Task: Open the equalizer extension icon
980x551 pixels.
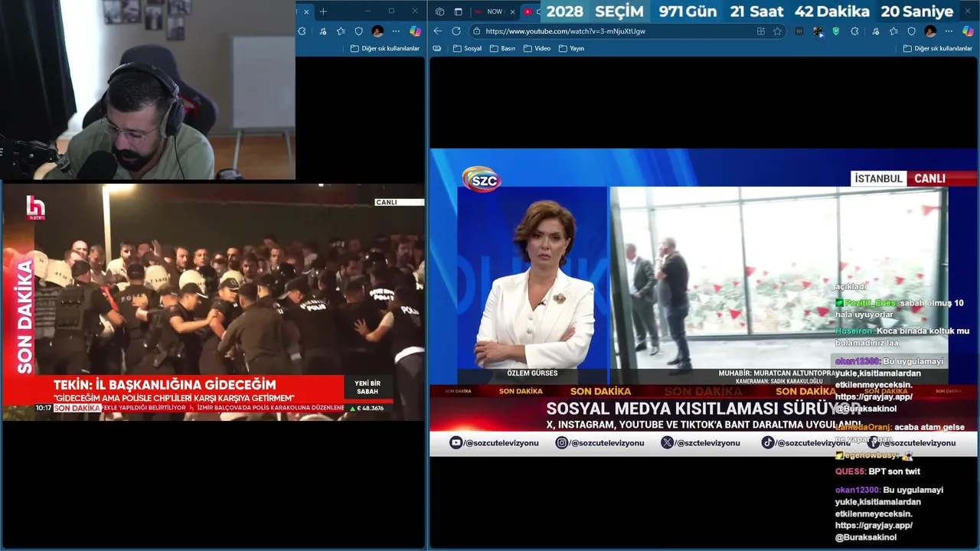Action: pos(799,31)
